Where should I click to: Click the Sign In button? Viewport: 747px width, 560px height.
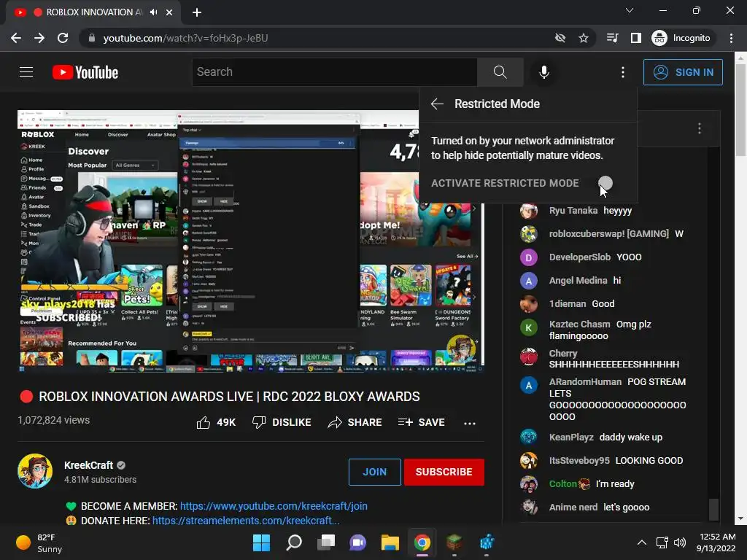click(x=683, y=72)
